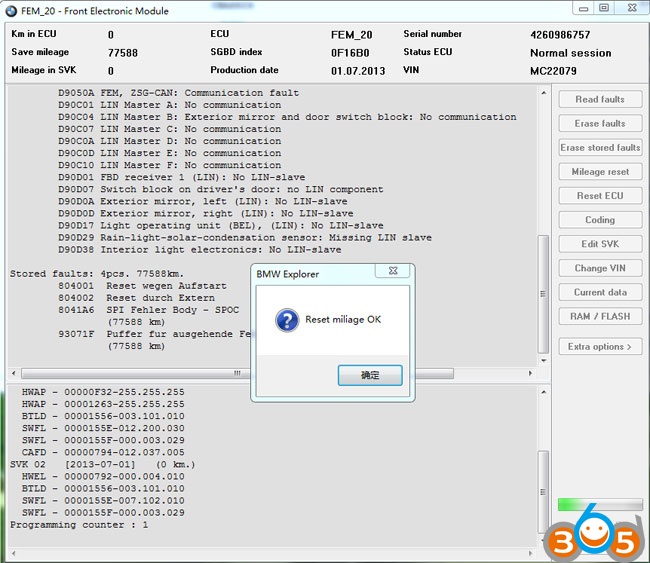Run Mileage reset

[x=600, y=172]
